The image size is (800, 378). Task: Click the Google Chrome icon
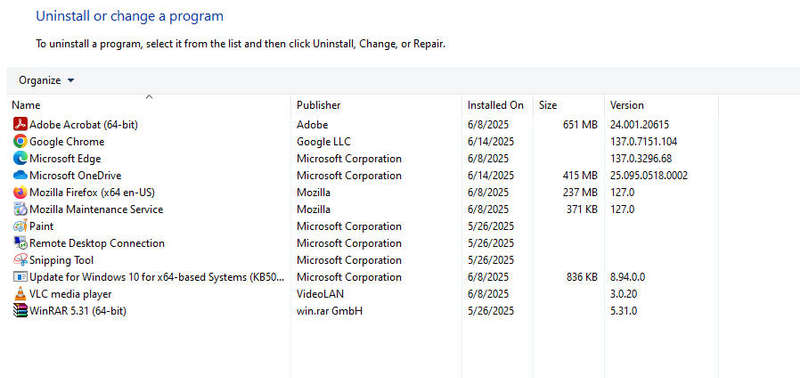pyautogui.click(x=20, y=141)
